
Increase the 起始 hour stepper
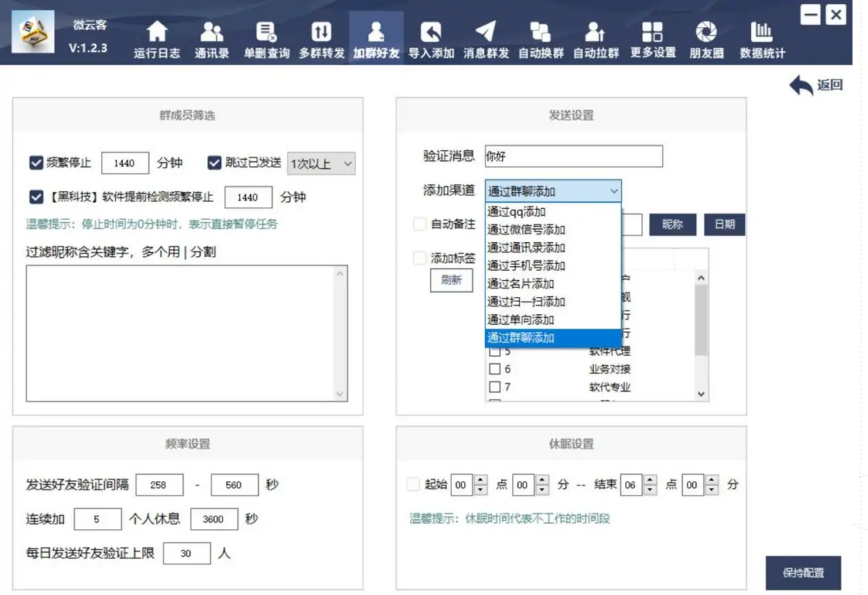click(480, 479)
